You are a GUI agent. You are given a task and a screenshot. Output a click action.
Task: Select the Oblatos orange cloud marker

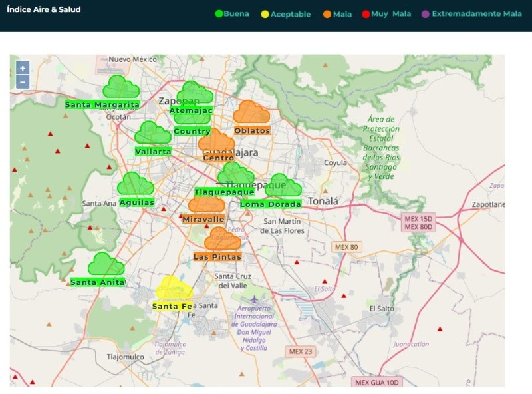coord(251,112)
